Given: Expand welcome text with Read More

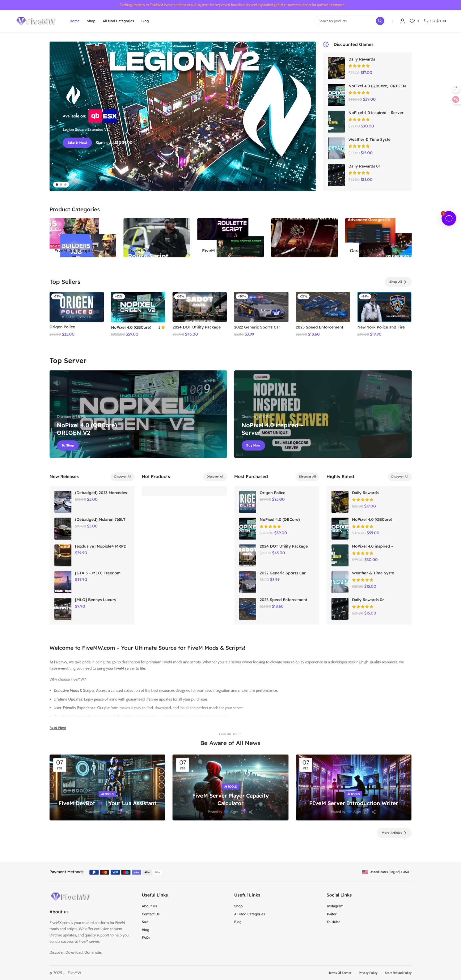Looking at the screenshot, I should 57,728.
